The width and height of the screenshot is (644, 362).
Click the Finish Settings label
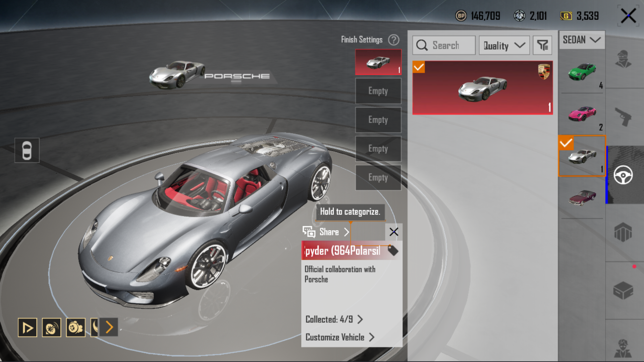pyautogui.click(x=362, y=40)
